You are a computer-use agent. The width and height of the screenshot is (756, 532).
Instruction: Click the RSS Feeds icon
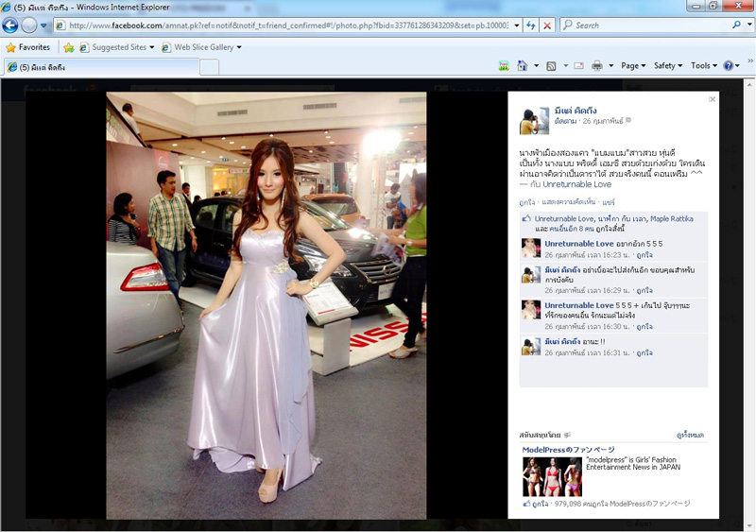pos(551,66)
